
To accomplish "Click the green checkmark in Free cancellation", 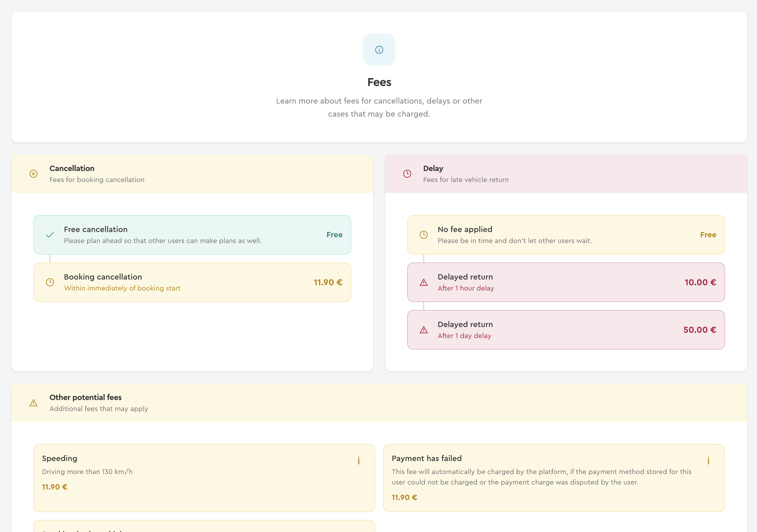I will point(50,235).
